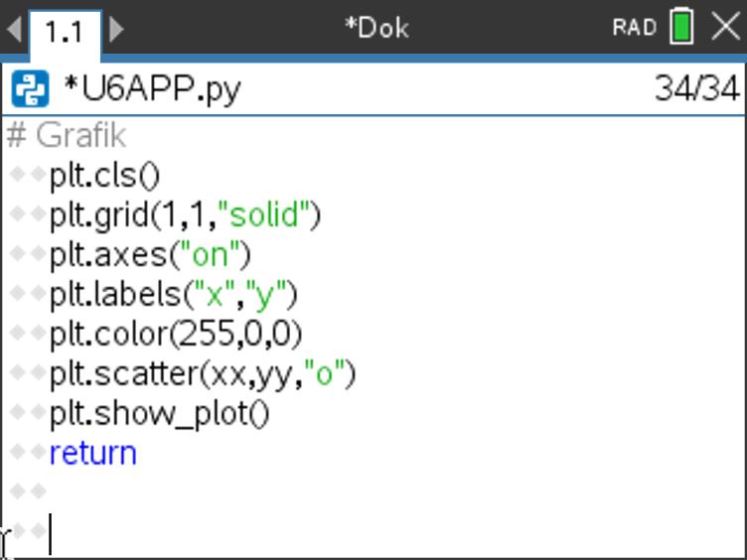Click the blue return keyword
This screenshot has height=560, width=747.
point(92,453)
